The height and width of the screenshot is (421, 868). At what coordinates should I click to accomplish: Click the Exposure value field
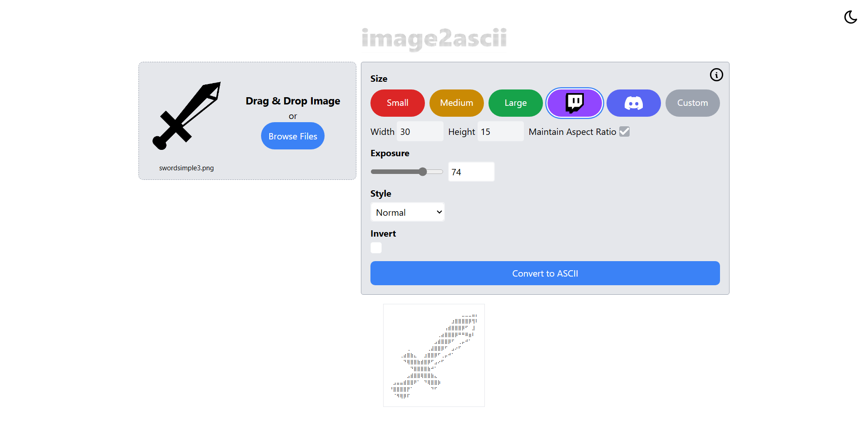(x=471, y=172)
